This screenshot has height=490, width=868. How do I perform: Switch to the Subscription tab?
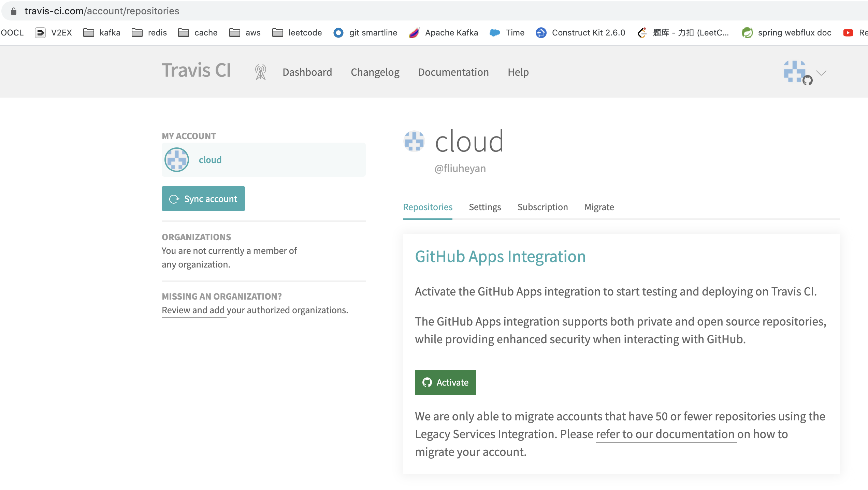point(542,207)
